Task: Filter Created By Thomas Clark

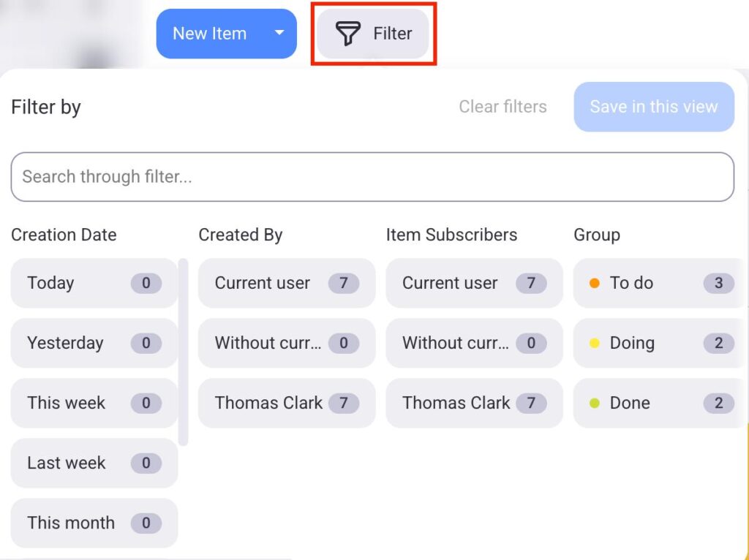Action: pos(286,403)
